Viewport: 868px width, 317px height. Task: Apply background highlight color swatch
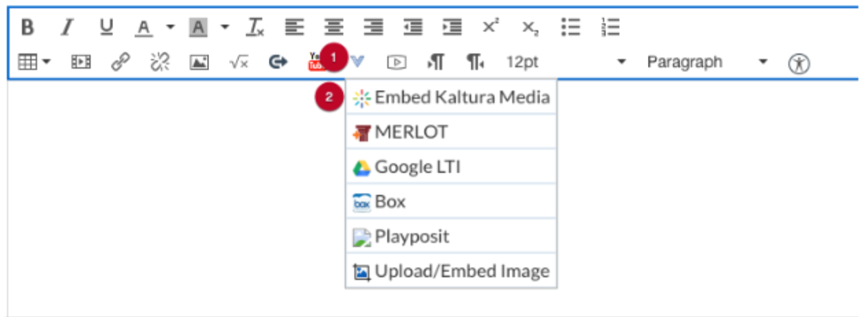click(199, 28)
